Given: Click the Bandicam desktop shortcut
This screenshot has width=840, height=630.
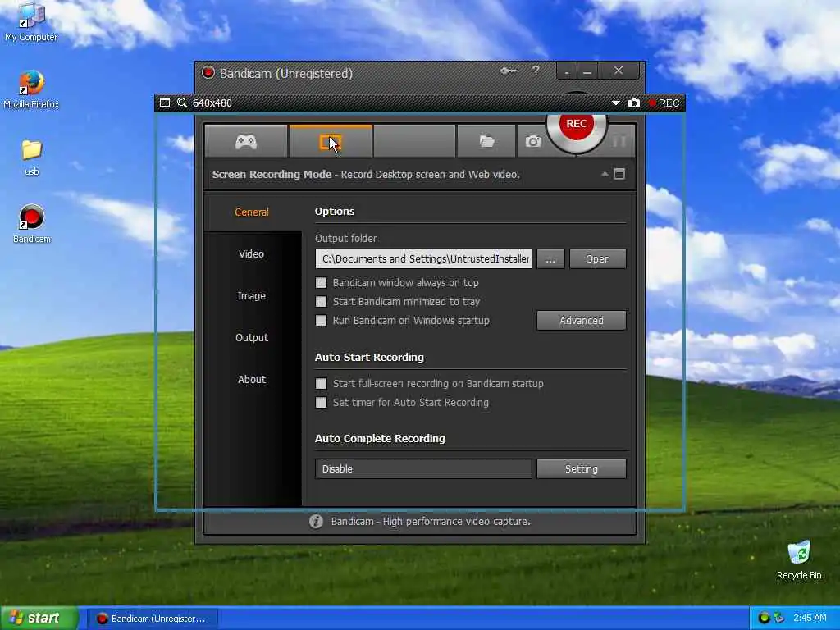Looking at the screenshot, I should [x=32, y=224].
